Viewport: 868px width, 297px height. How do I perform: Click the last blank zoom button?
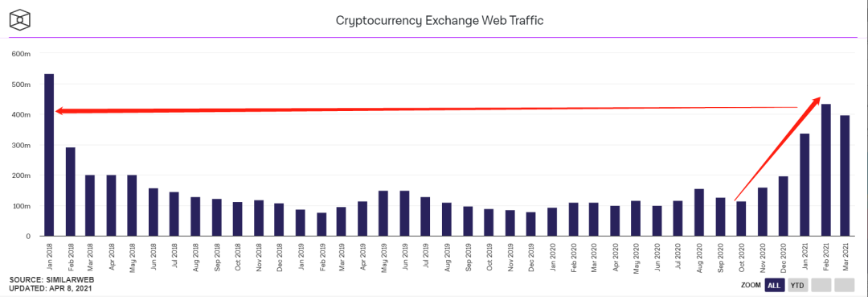click(x=845, y=286)
